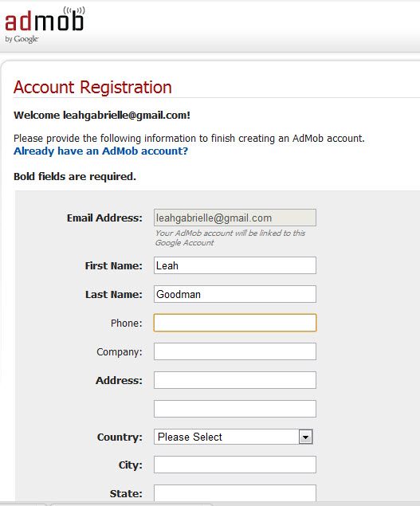Image resolution: width=420 pixels, height=506 pixels.
Task: Select the 'Please Select' country combo box
Action: [233, 437]
